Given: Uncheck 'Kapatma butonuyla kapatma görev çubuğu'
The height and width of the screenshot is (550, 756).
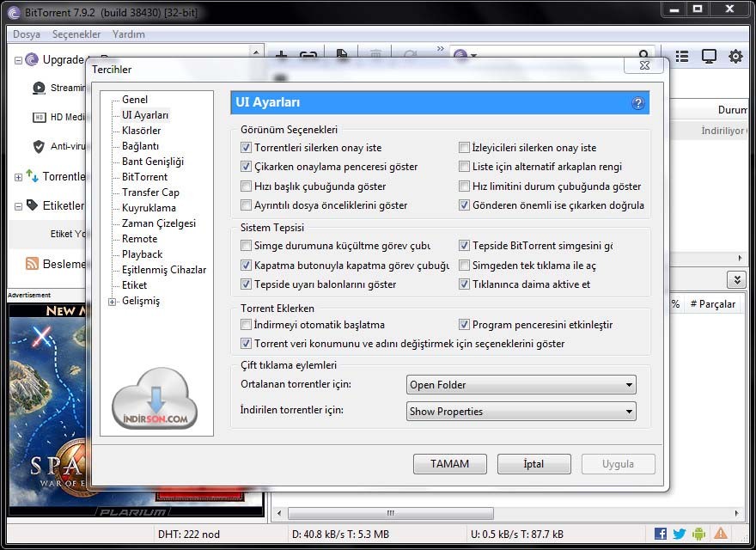Looking at the screenshot, I should [246, 265].
